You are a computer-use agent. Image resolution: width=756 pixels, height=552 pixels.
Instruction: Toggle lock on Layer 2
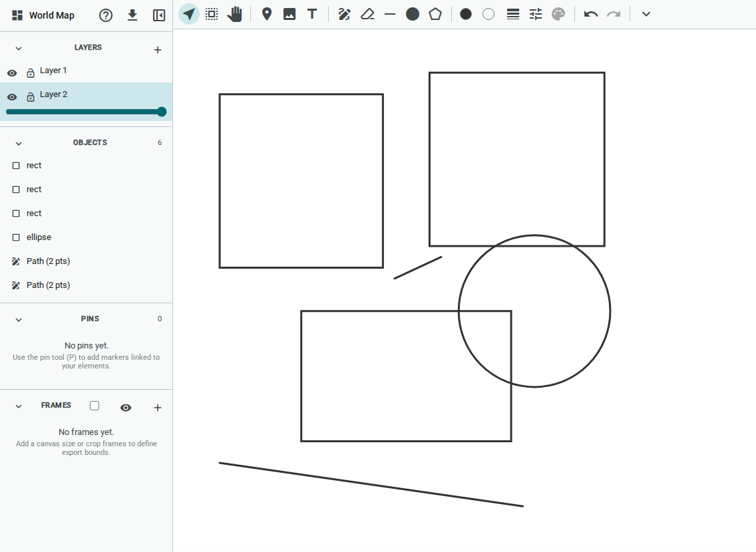click(x=31, y=97)
